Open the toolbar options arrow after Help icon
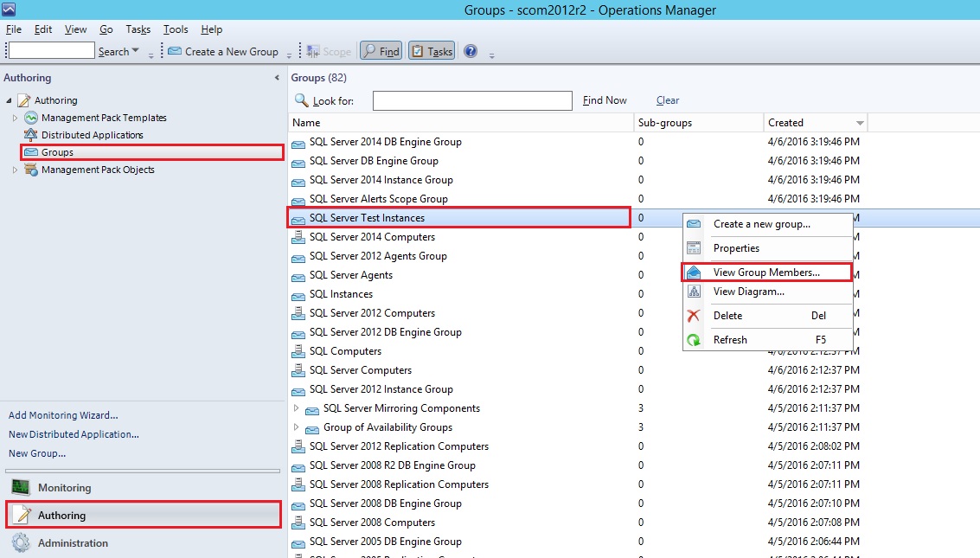 coord(492,55)
